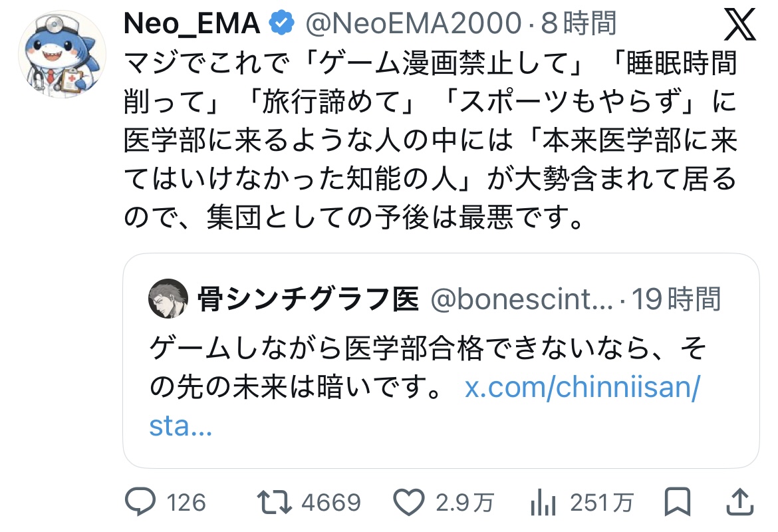
Task: Open the quoted post text about ゲームしながら
Action: (x=426, y=348)
